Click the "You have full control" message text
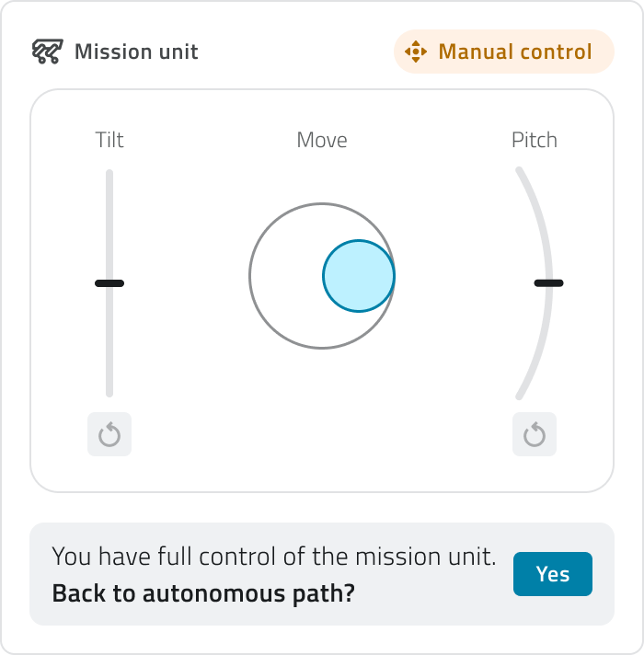Screen dimensions: 644x655 pos(274,557)
